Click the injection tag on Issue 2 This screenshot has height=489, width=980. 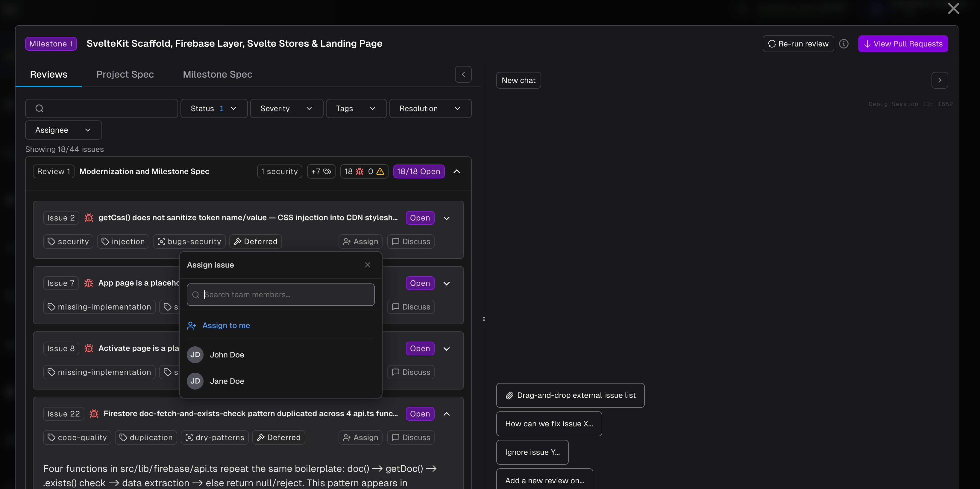pos(123,242)
